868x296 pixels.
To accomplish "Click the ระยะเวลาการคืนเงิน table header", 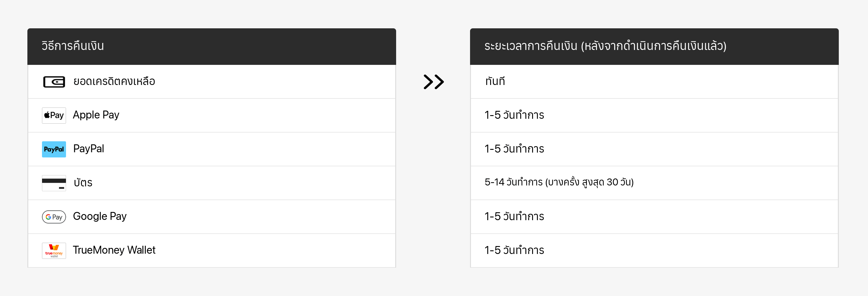I will point(605,46).
